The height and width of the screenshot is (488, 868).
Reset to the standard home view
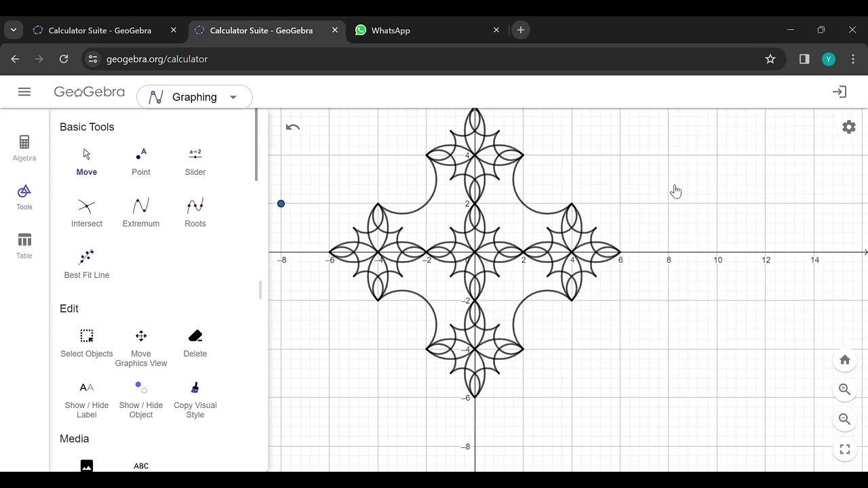845,360
